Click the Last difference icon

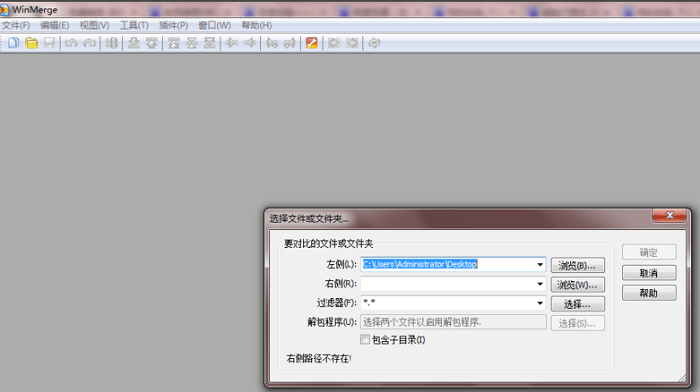click(x=209, y=43)
